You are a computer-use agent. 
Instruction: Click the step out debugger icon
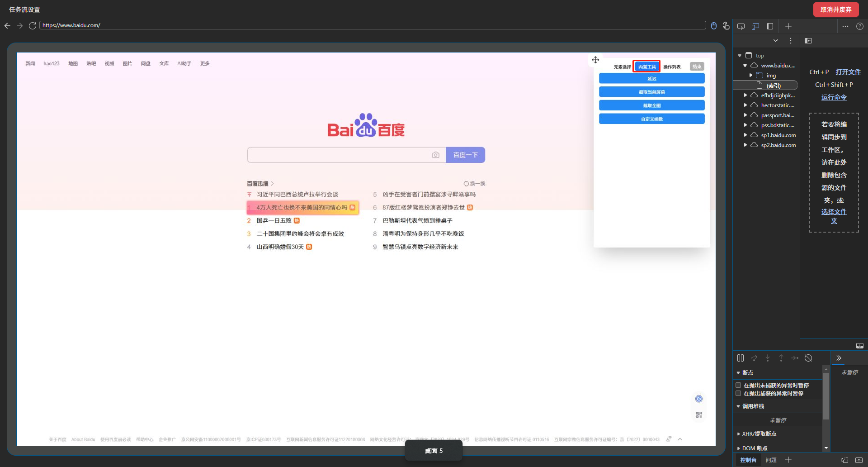click(x=781, y=358)
